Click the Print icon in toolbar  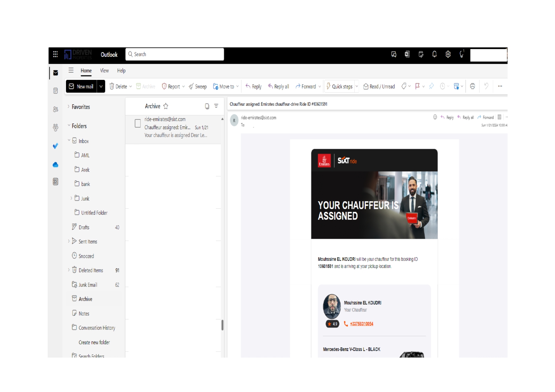click(472, 86)
